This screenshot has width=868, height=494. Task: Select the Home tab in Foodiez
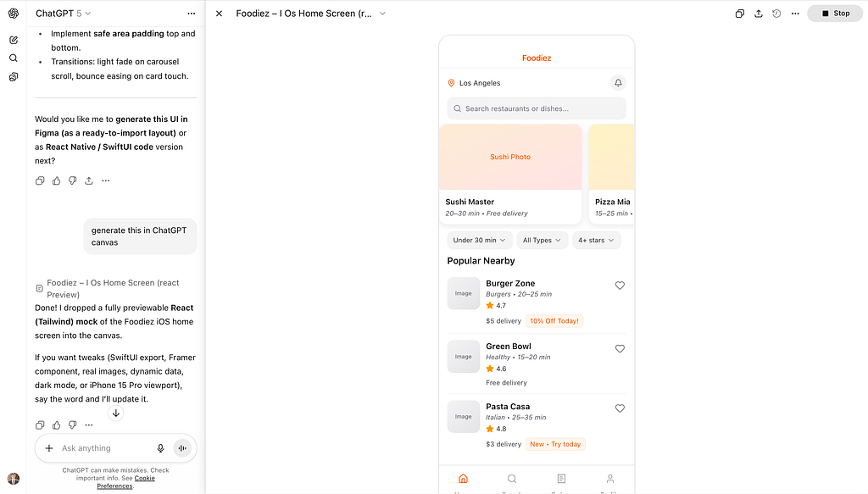[463, 480]
